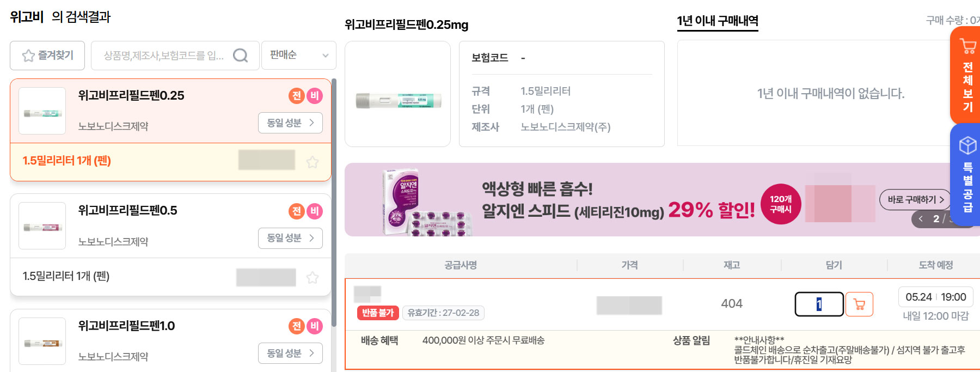This screenshot has width=980, height=372.
Task: Open the 판매순 sort dropdown
Action: tap(299, 56)
